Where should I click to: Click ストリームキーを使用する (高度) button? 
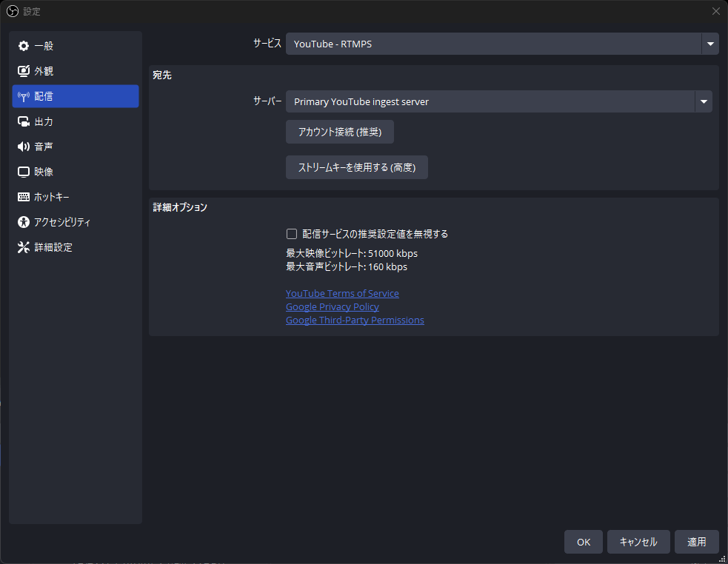[356, 167]
